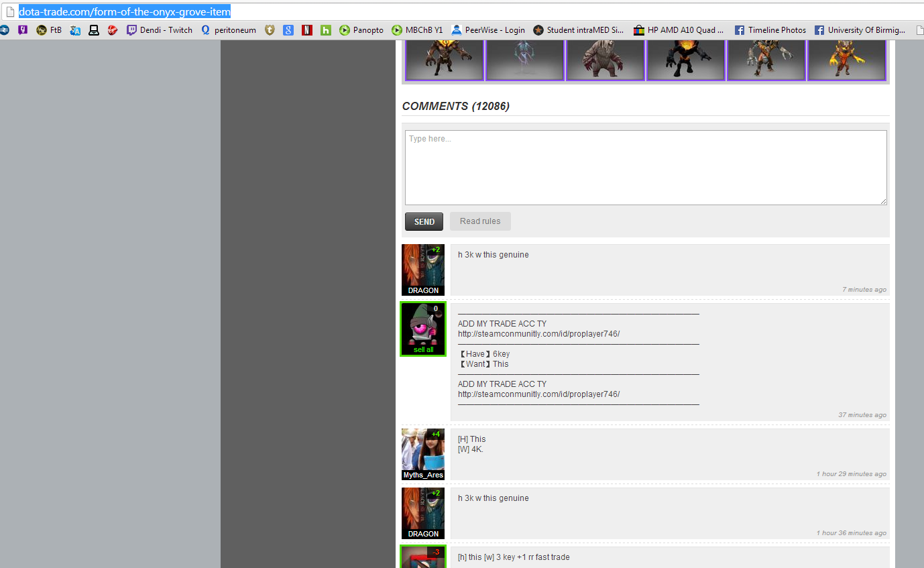Open the HP AMD A10 Quad bookmark
Image resolution: width=924 pixels, height=568 pixels.
coord(679,30)
